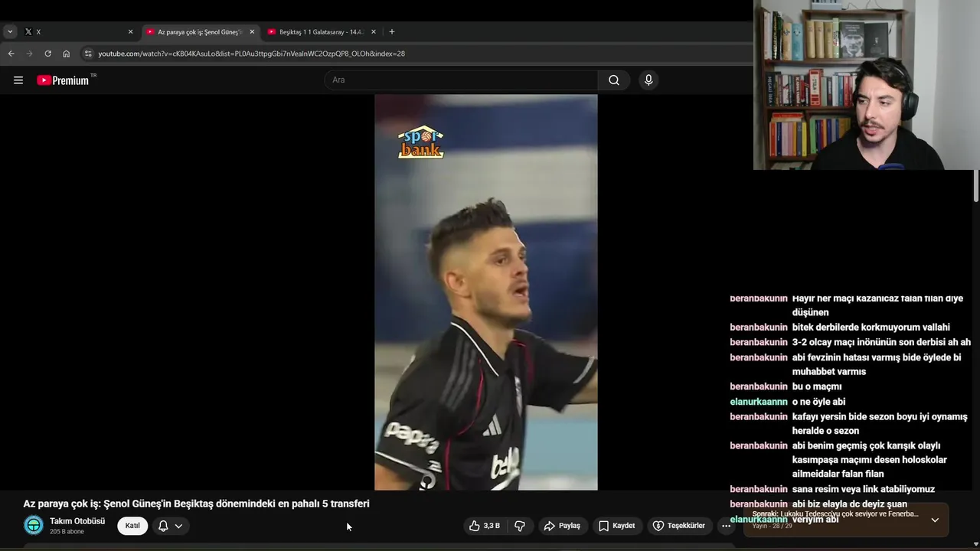Close the 'Az paraya çok iş' tab
Screen dimensions: 980x551
[x=252, y=31]
